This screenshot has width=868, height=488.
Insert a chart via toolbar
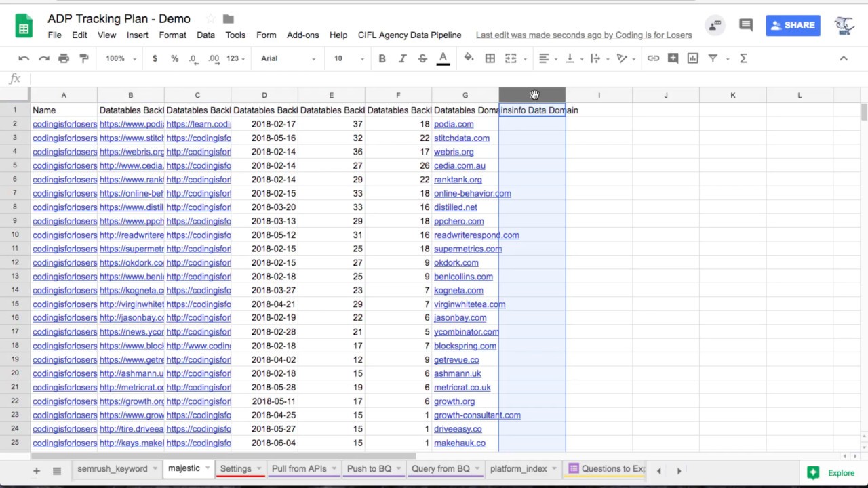pos(692,58)
